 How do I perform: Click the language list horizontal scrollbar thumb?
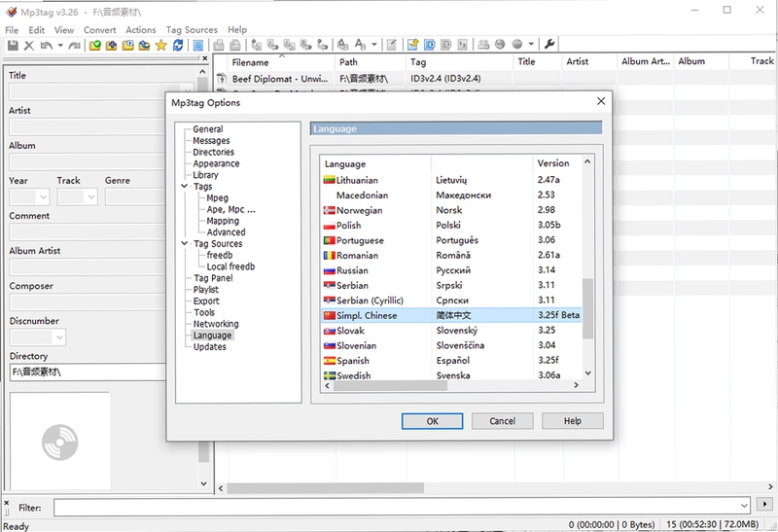pyautogui.click(x=390, y=385)
